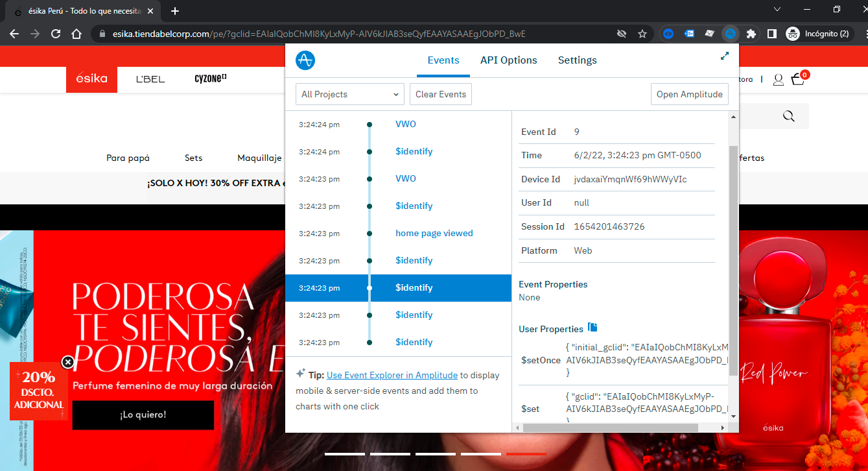The height and width of the screenshot is (471, 868).
Task: Copy the User Properties with the clipboard icon
Action: [592, 328]
